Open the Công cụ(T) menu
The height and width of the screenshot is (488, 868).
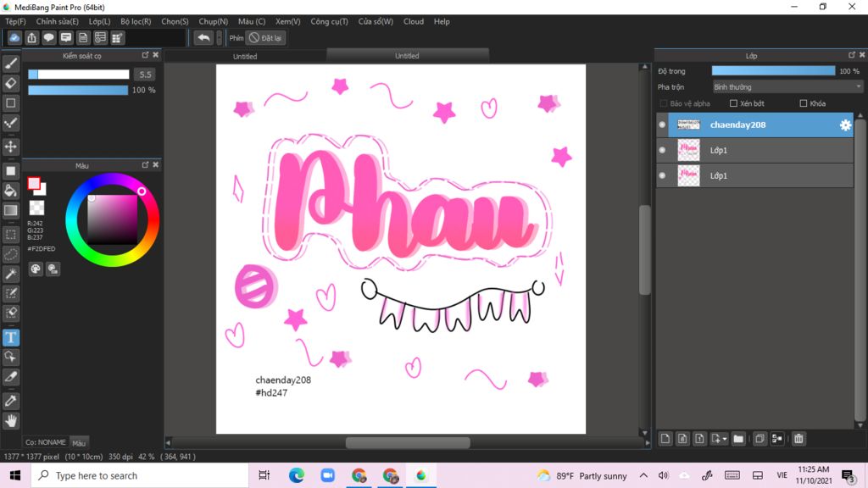tap(330, 21)
